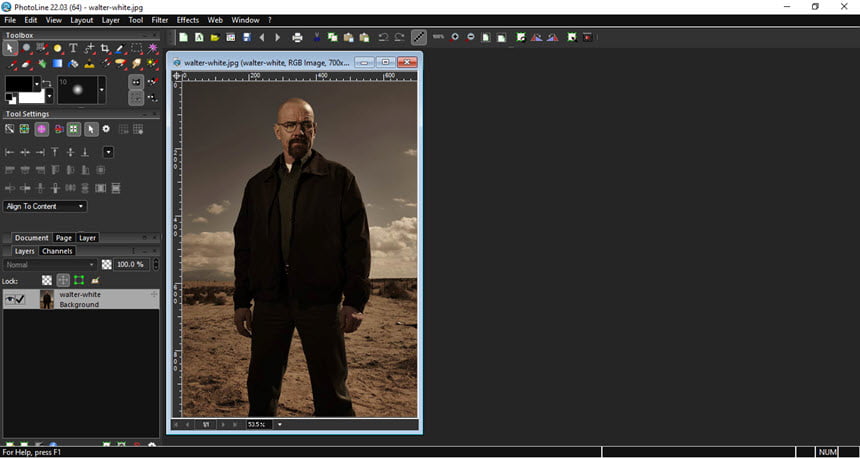Click Align left edges icon in Tool Settings

tap(9, 152)
